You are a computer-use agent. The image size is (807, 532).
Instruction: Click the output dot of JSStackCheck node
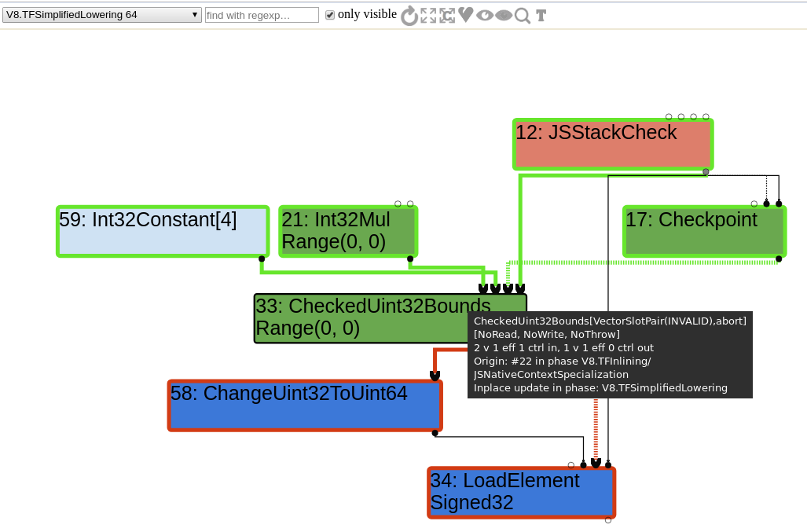[x=706, y=172]
